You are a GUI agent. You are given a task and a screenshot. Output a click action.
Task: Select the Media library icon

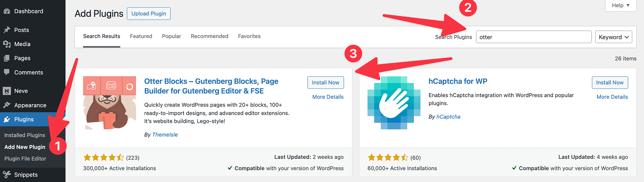[x=7, y=44]
